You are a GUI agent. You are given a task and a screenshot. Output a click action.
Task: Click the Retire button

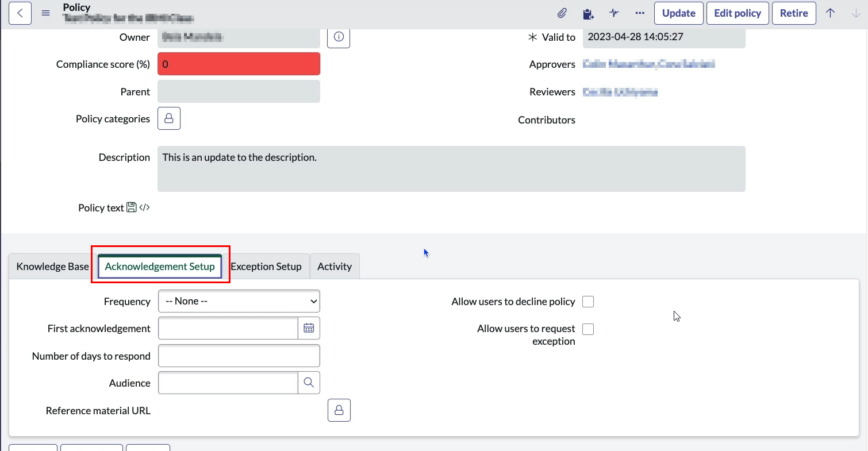click(794, 13)
